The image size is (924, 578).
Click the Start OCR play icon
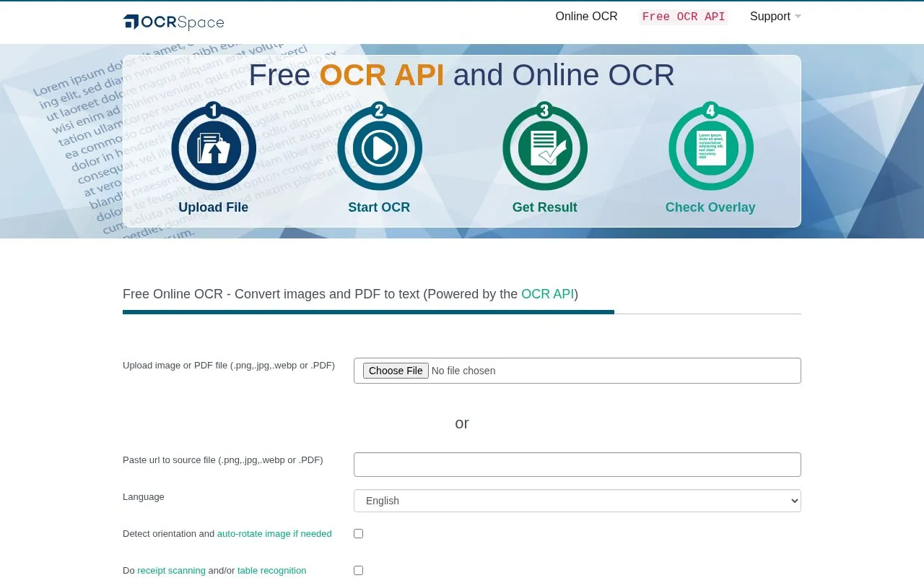coord(380,147)
